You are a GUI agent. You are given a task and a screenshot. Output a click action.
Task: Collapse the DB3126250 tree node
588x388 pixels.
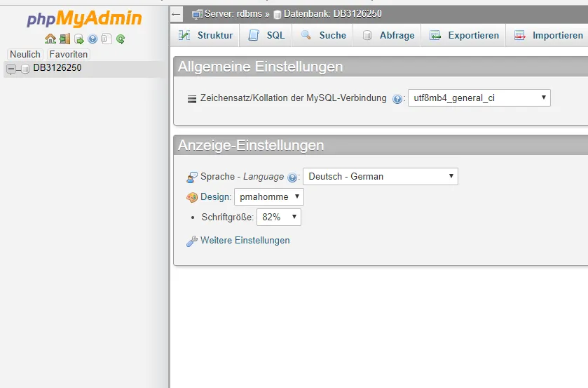click(11, 69)
